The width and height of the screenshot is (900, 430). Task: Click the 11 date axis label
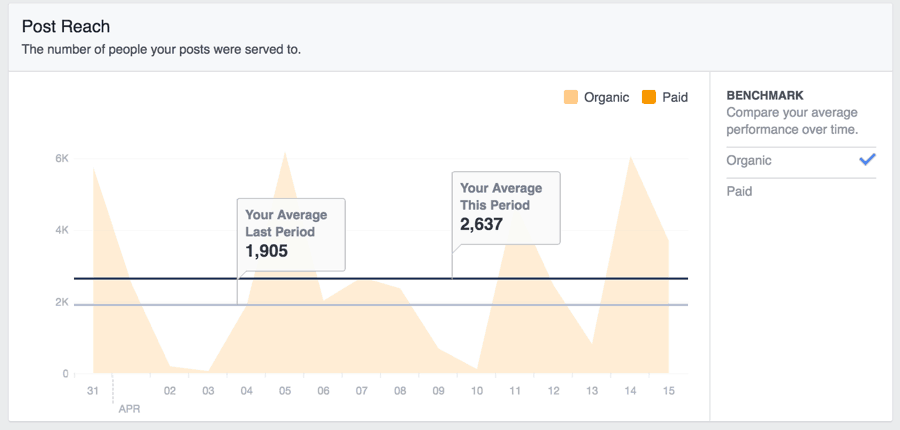click(x=515, y=391)
